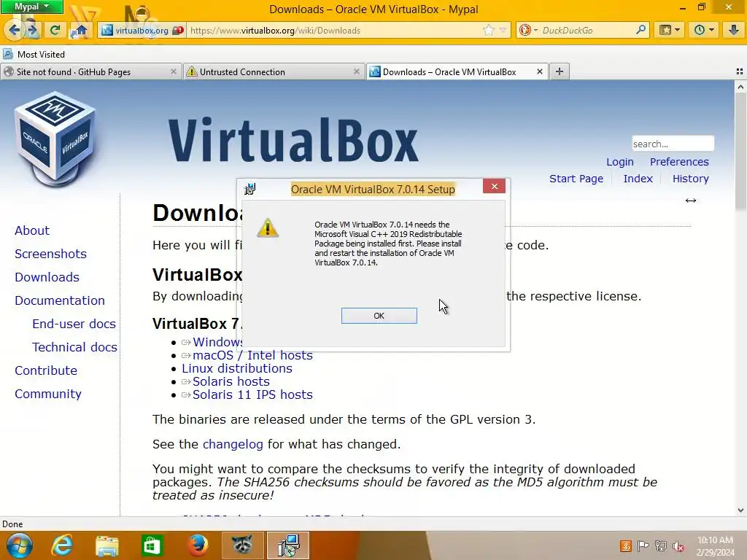747x560 pixels.
Task: Open the Login link
Action: 620,162
